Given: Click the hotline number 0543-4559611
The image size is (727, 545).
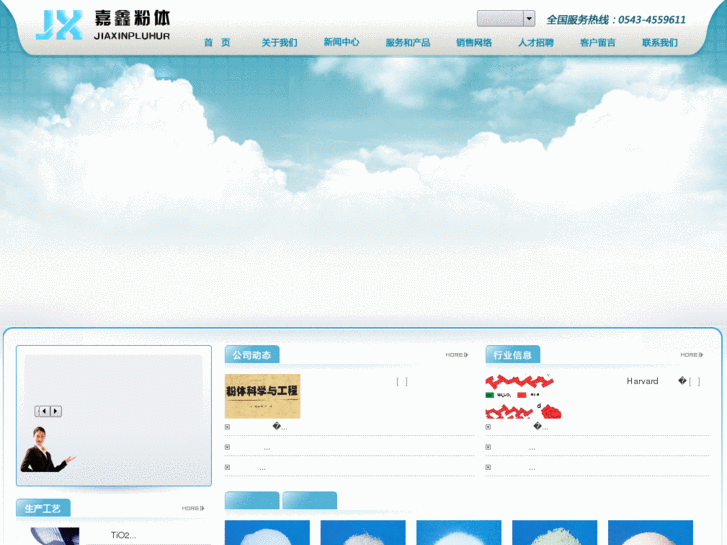Looking at the screenshot, I should (652, 19).
